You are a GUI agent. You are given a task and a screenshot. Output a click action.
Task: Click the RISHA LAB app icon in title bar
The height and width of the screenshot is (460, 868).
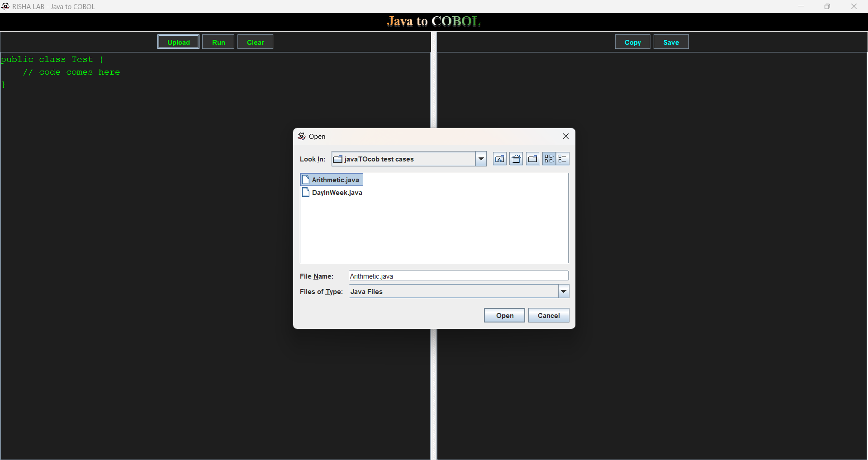[5, 6]
